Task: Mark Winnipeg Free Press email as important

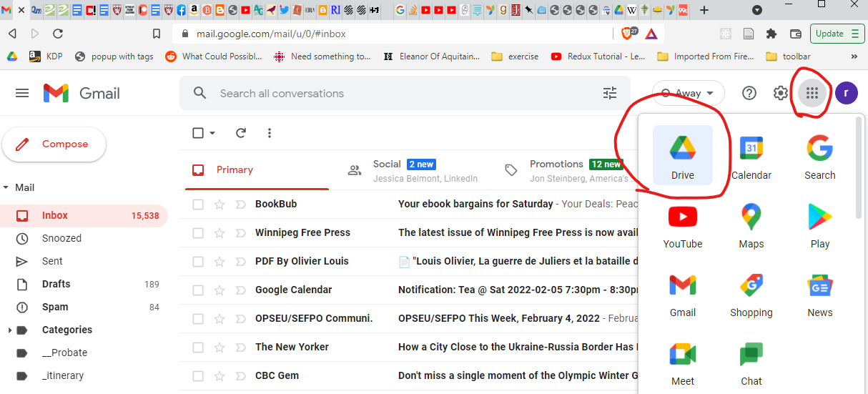Action: pos(240,233)
